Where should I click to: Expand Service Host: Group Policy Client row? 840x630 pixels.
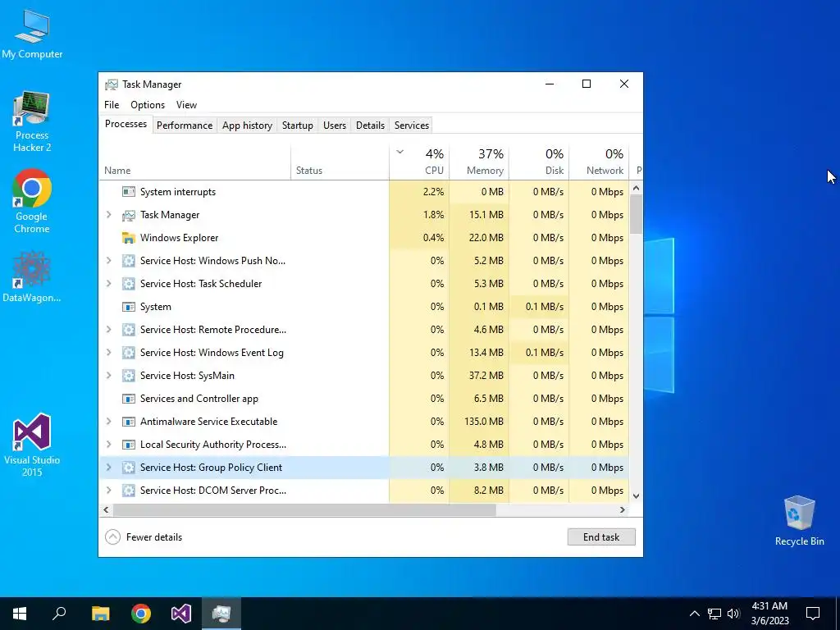pyautogui.click(x=109, y=468)
